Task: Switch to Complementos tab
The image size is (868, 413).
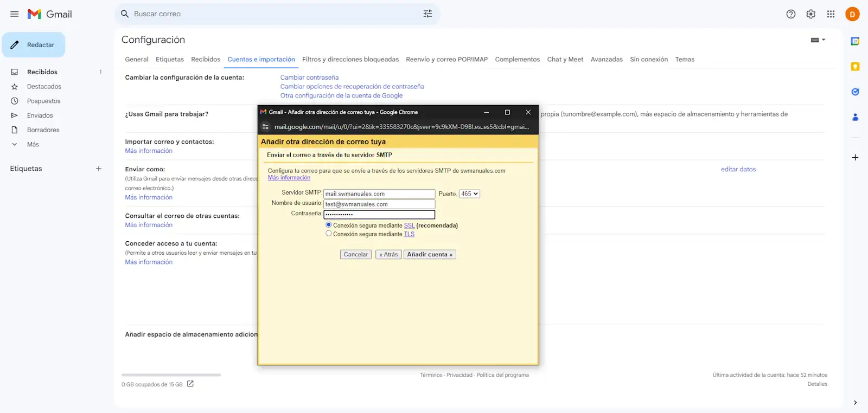Action: [x=518, y=60]
